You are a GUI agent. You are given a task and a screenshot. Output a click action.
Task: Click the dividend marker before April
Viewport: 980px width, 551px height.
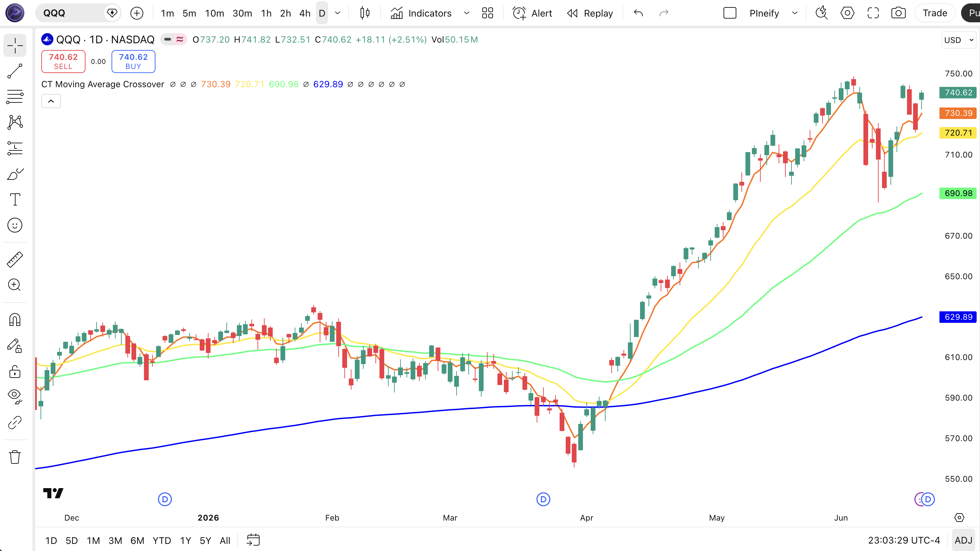click(x=543, y=499)
